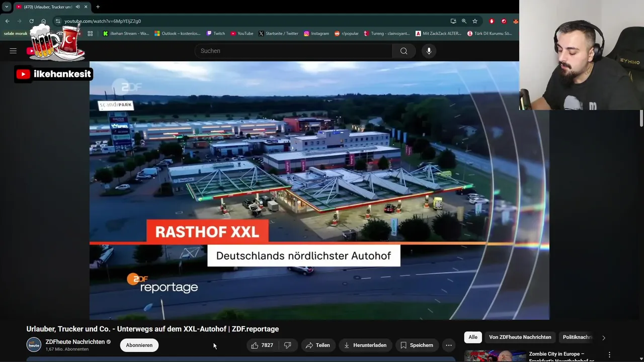
Task: Click the install/cast icon in address bar
Action: 453,21
